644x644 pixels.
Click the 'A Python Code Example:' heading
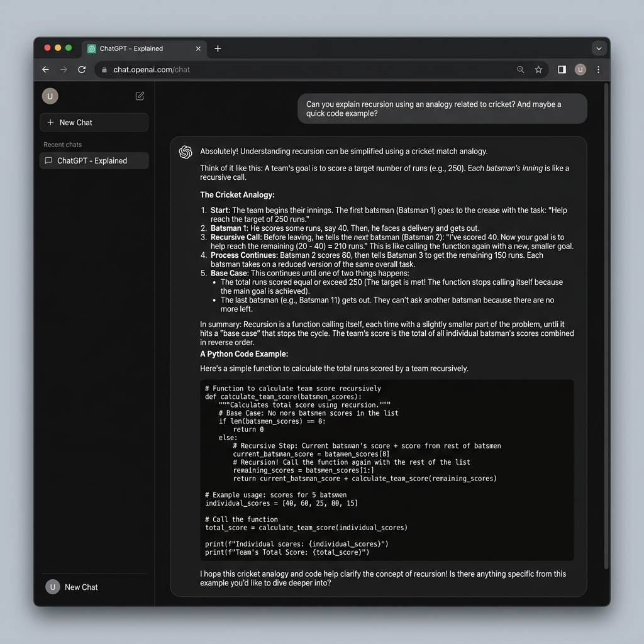[244, 353]
